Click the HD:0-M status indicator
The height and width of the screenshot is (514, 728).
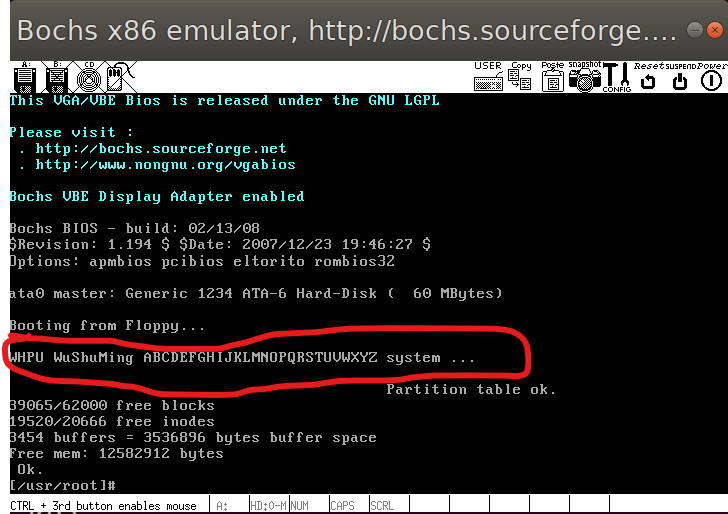[269, 505]
